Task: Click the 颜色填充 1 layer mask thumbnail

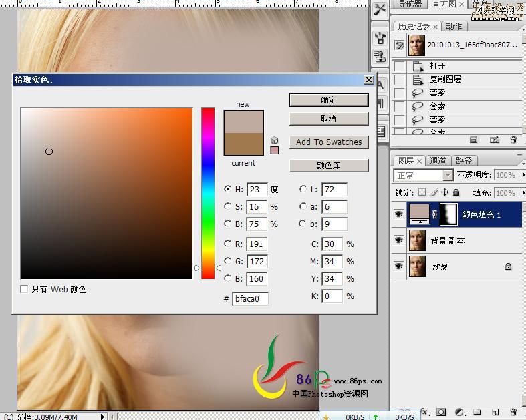Action: [448, 214]
